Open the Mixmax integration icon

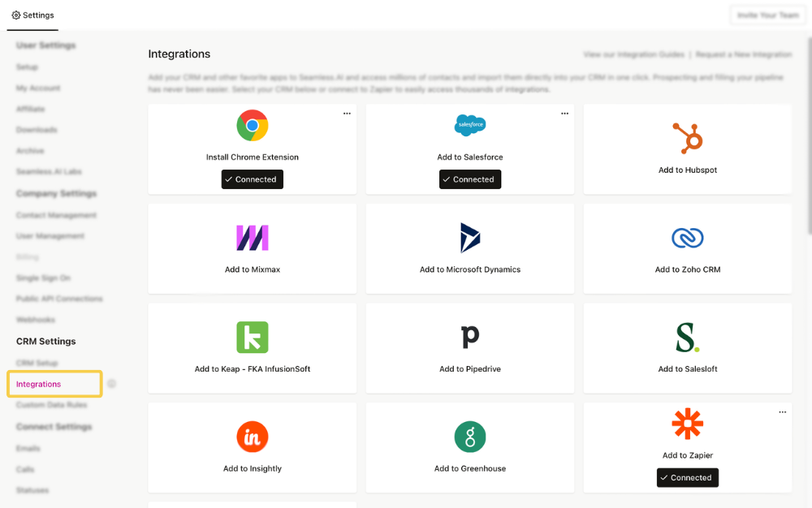[252, 237]
